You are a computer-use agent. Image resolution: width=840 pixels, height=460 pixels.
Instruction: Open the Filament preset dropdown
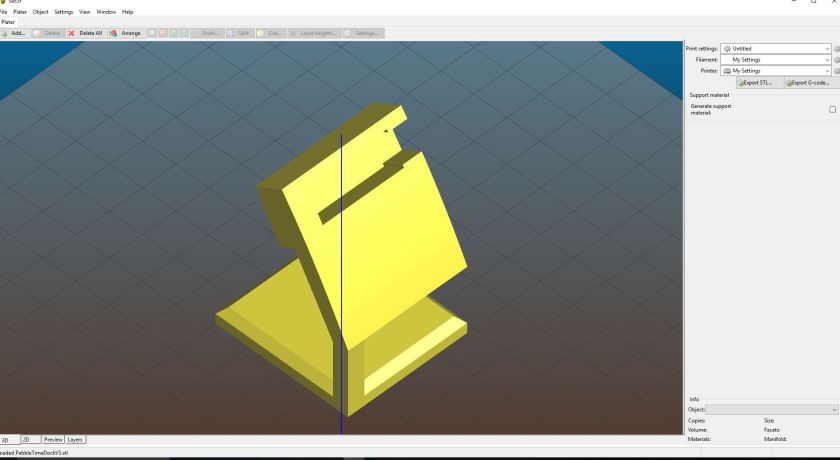pyautogui.click(x=827, y=60)
